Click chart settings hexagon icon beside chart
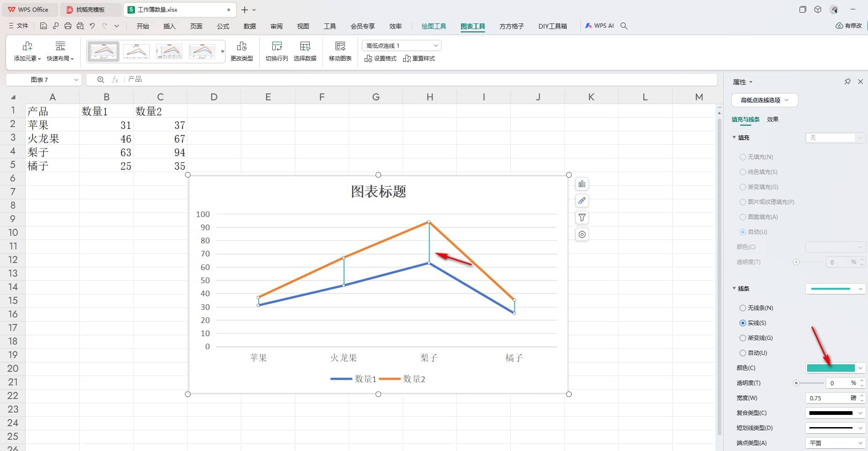 [x=582, y=234]
